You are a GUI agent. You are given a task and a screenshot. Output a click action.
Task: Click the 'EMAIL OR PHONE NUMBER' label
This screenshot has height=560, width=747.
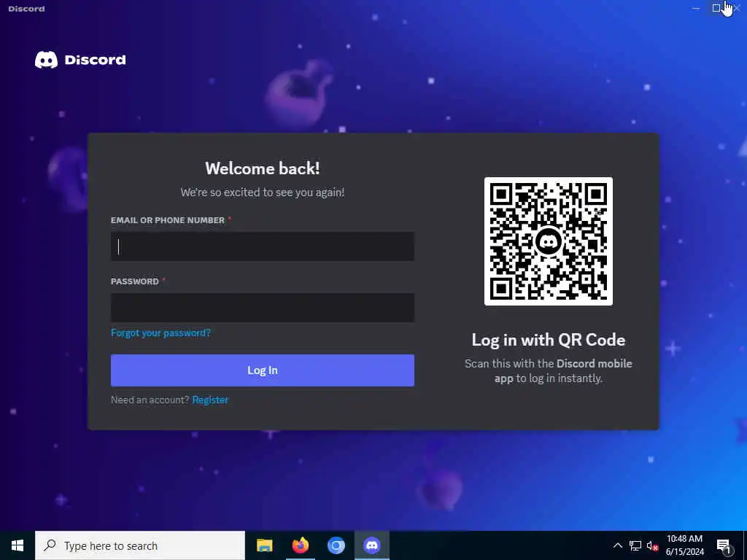click(168, 220)
